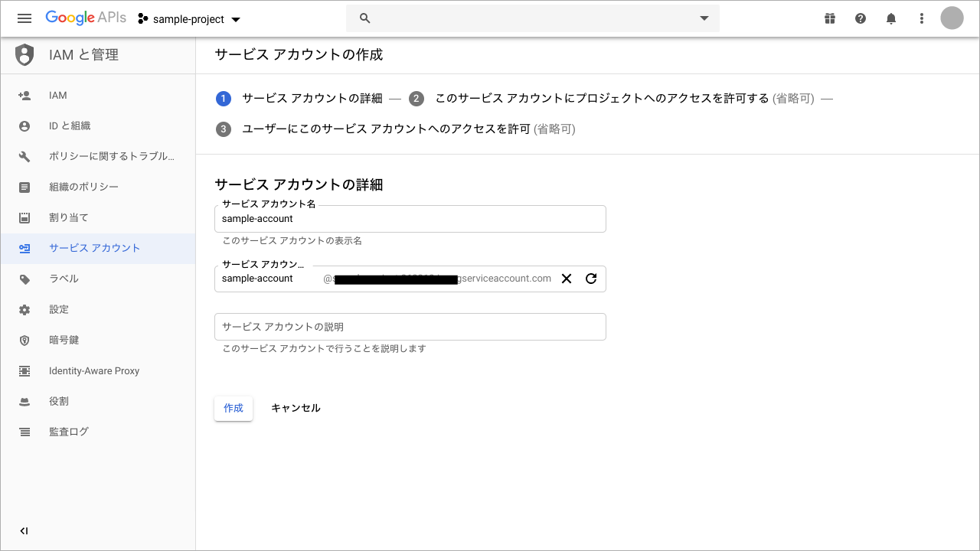Image resolution: width=980 pixels, height=551 pixels.
Task: Collapse the left sidebar with the chevron
Action: point(24,530)
